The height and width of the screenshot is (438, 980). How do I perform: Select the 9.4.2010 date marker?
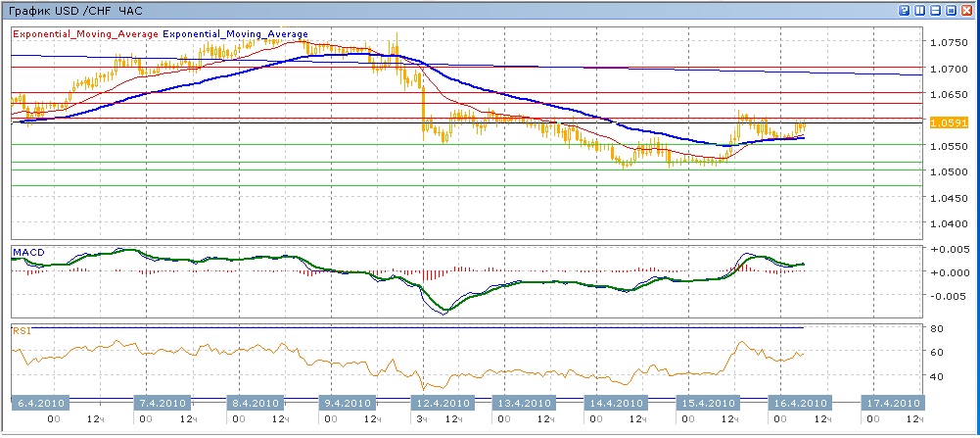(x=348, y=403)
